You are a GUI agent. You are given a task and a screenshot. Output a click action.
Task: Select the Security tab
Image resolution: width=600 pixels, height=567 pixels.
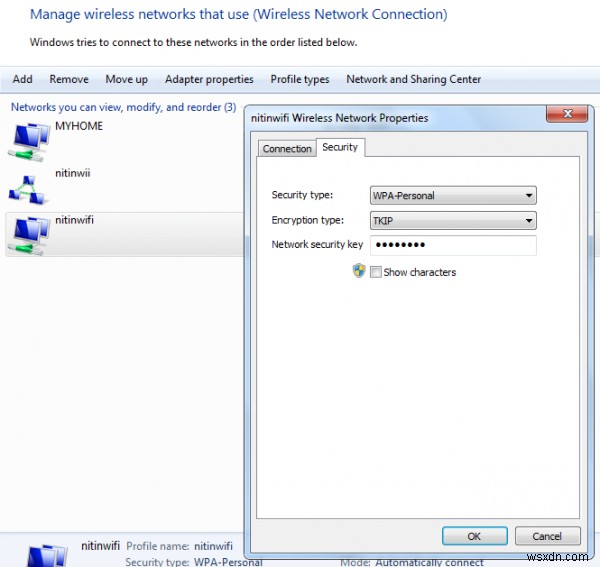click(x=340, y=147)
